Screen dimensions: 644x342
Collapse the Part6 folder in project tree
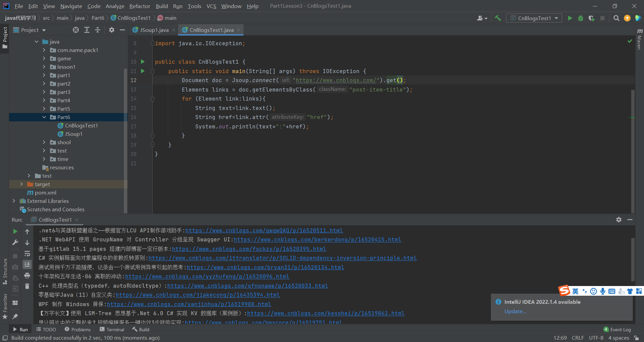44,117
